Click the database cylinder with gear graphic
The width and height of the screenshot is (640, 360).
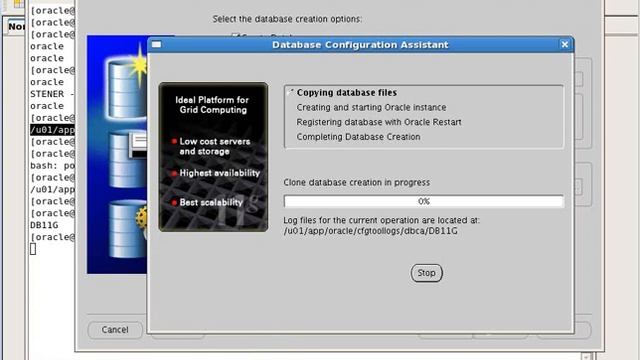coord(127,229)
